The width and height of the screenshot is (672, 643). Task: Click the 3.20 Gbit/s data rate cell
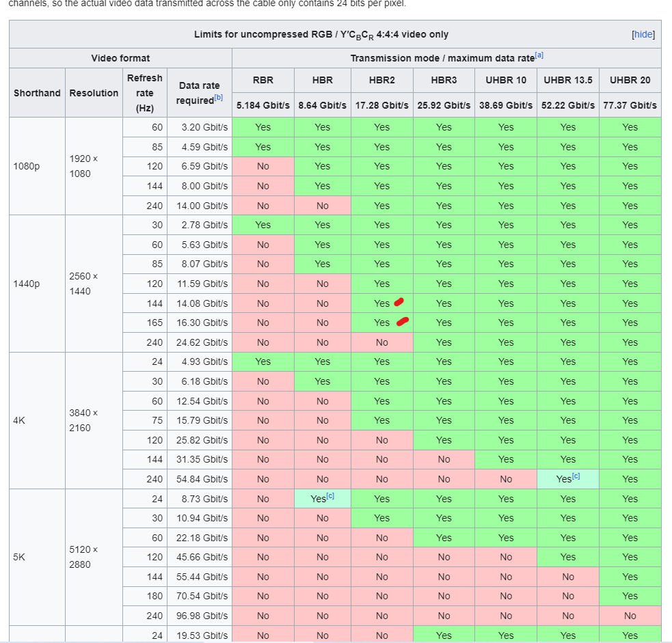pos(200,127)
